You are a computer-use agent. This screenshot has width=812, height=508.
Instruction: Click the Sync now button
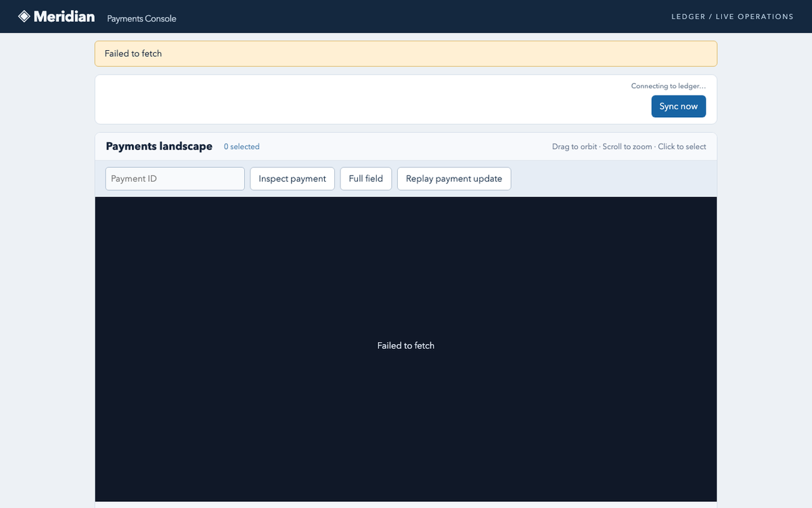point(679,106)
